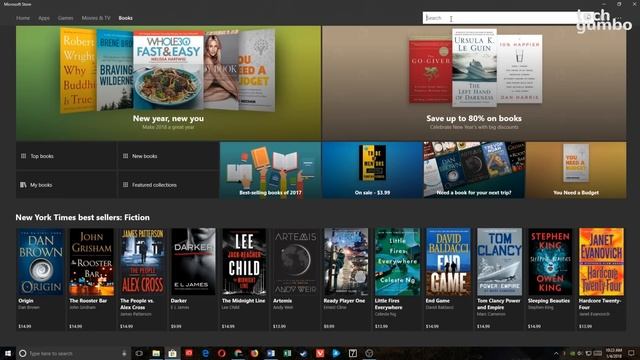Select the Books tab
Viewport: 640px width, 360px height.
pyautogui.click(x=125, y=18)
